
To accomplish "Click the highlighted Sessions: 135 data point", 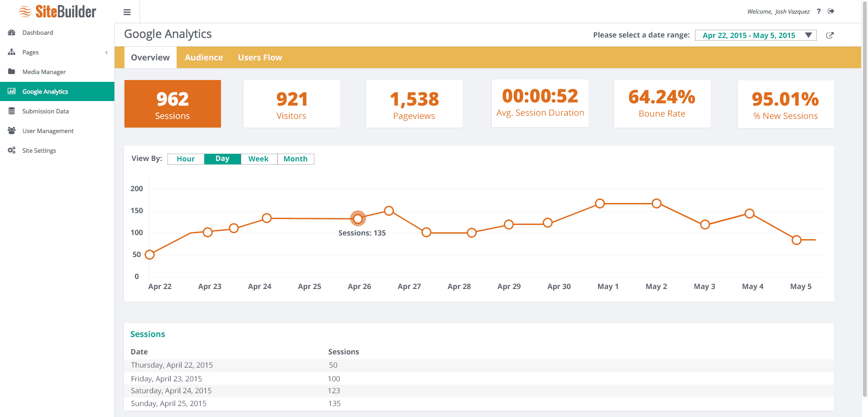I will [x=358, y=219].
